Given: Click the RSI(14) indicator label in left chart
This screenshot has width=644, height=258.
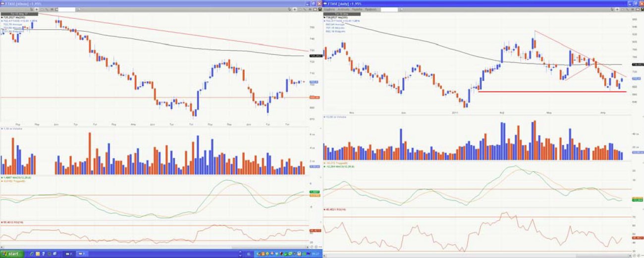Looking at the screenshot, I should pos(12,222).
